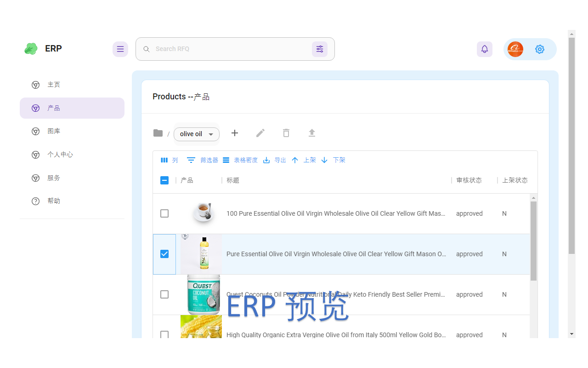Delete selected product with trash icon
The height and width of the screenshot is (368, 588).
pyautogui.click(x=286, y=133)
